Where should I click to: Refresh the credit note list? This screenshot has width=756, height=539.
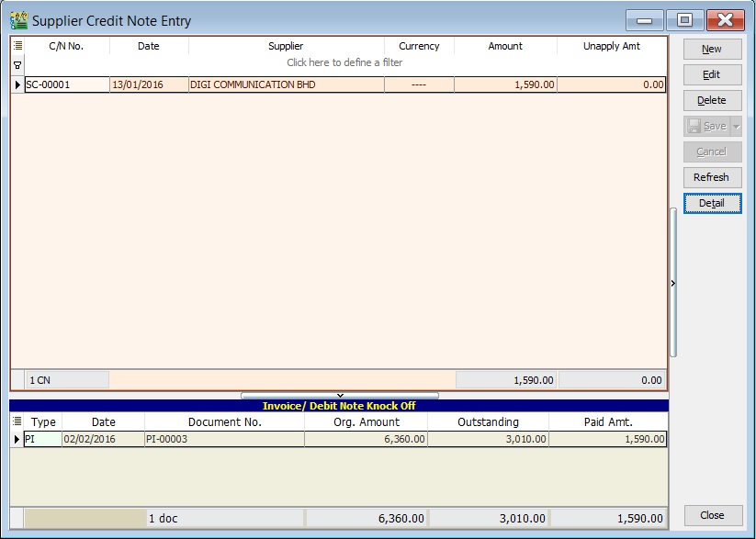(x=712, y=177)
